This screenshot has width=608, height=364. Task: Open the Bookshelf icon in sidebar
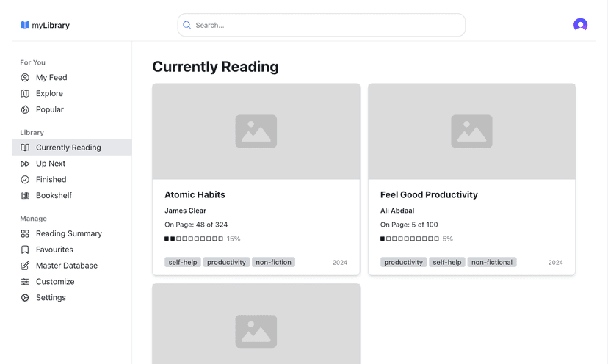click(x=25, y=196)
